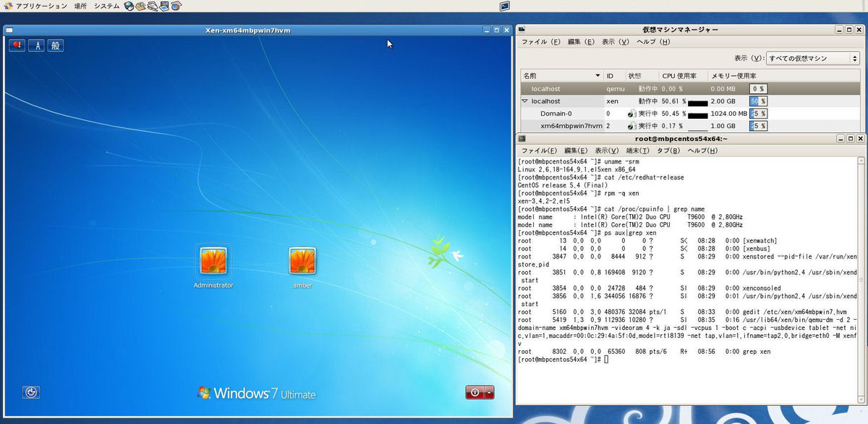Open the 端末 menu in the terminal

click(637, 150)
